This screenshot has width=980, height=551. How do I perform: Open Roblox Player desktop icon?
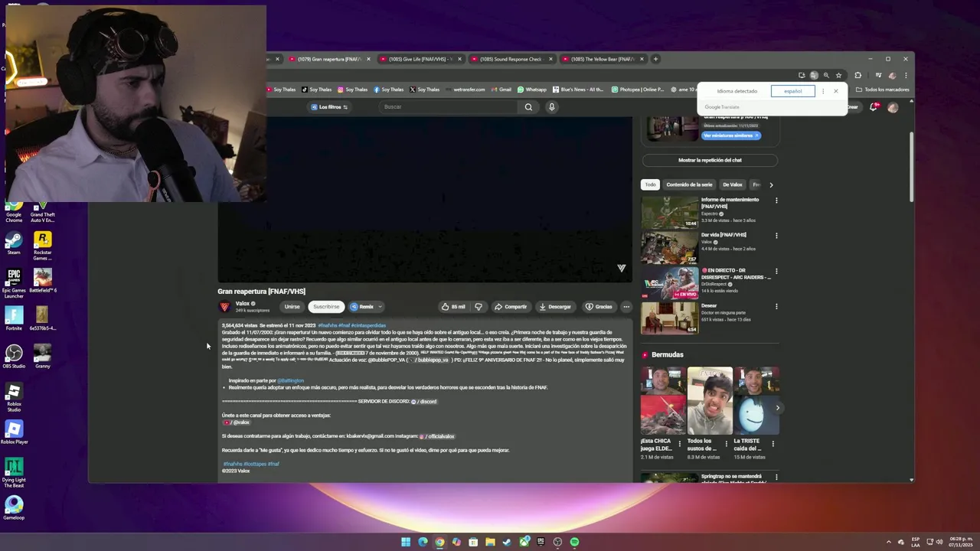tap(14, 432)
